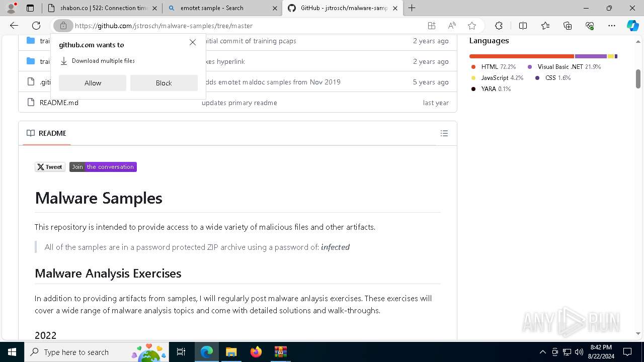Select the 'infected' password text
This screenshot has width=644, height=362.
(x=335, y=247)
